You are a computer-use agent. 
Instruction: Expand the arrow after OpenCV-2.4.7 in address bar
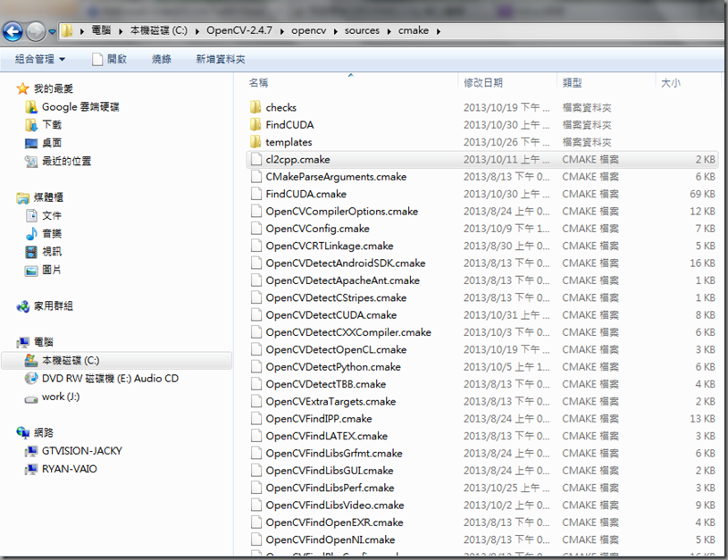282,31
